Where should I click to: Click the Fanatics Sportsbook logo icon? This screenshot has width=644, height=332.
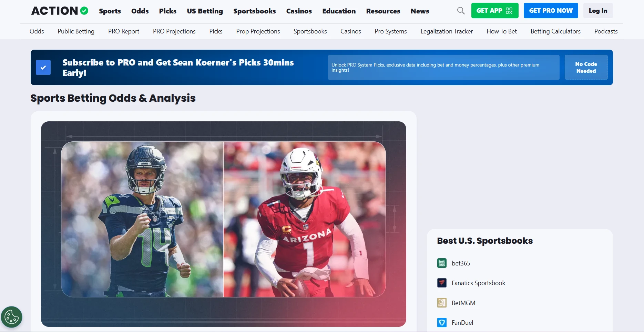pos(442,283)
